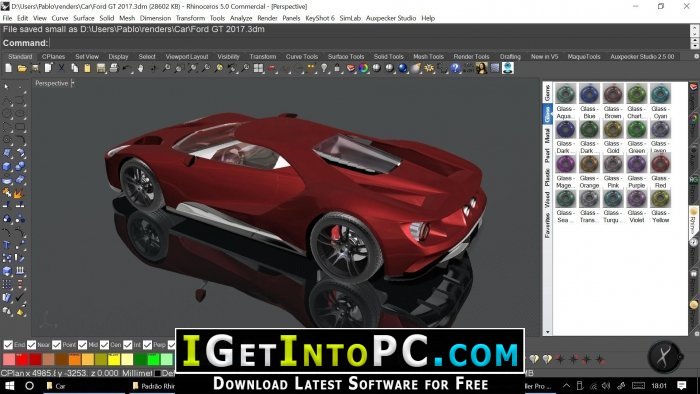Toggle the Int osnap checkbox

pyautogui.click(x=128, y=344)
